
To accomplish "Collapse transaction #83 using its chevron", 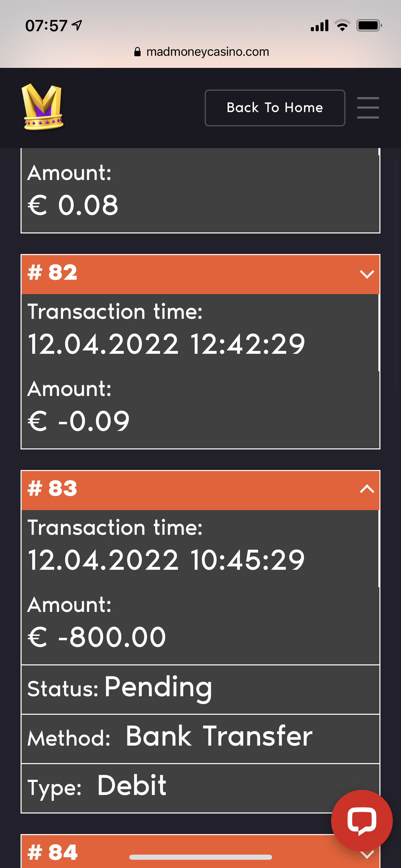I will pyautogui.click(x=367, y=489).
